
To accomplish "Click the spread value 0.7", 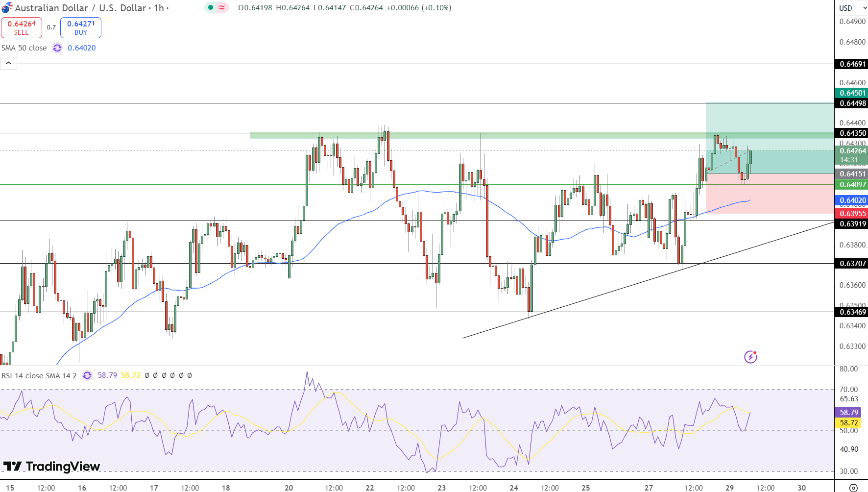I will tap(51, 27).
